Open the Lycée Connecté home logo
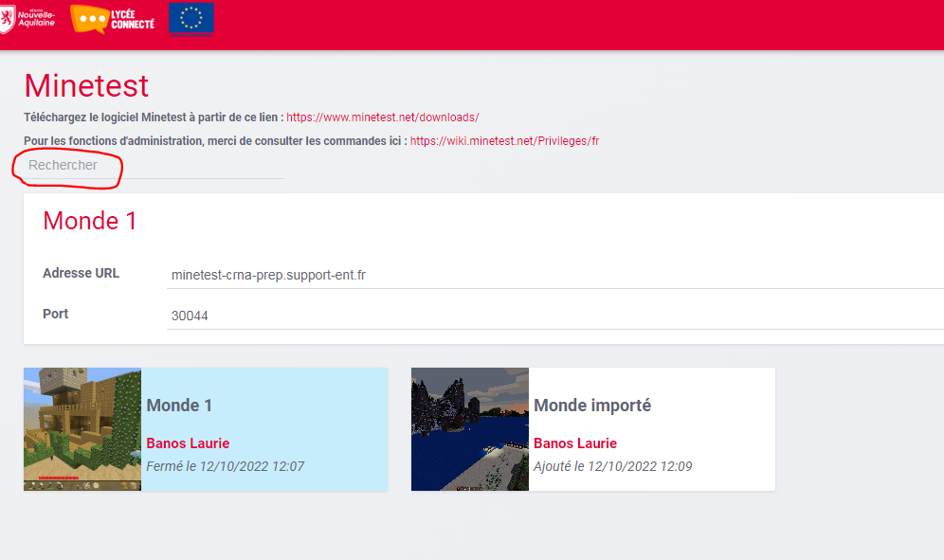The image size is (944, 560). coord(113,19)
